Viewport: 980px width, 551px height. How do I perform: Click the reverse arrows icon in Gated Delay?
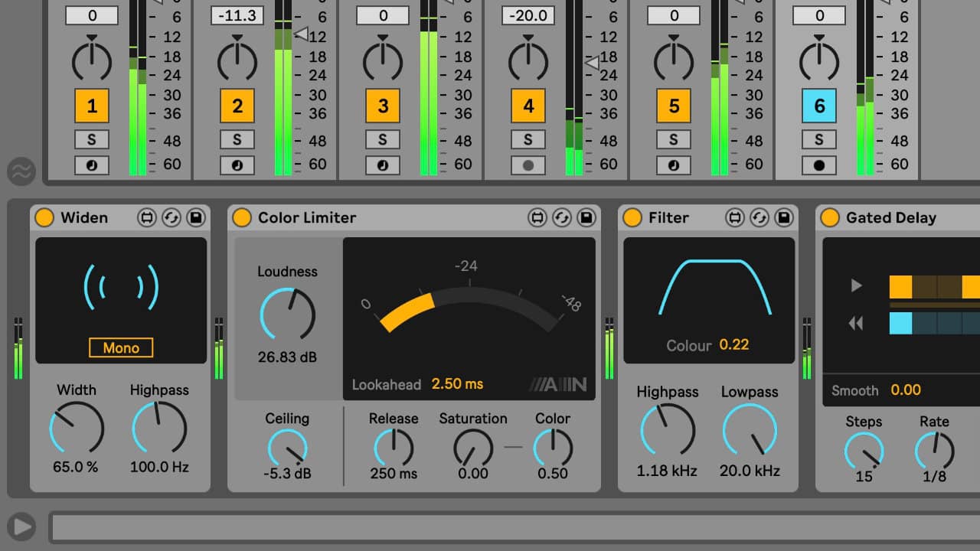(855, 323)
